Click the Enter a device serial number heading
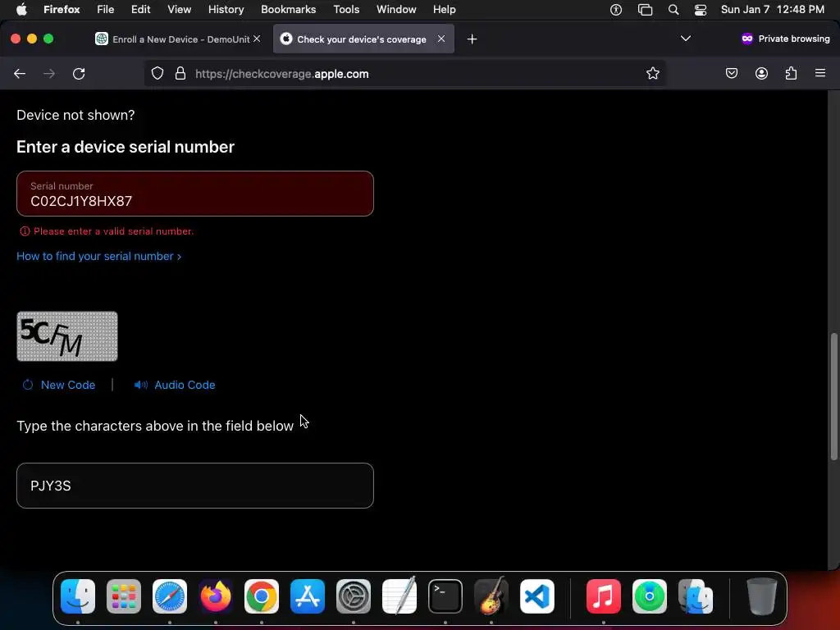Image resolution: width=840 pixels, height=630 pixels. (126, 147)
